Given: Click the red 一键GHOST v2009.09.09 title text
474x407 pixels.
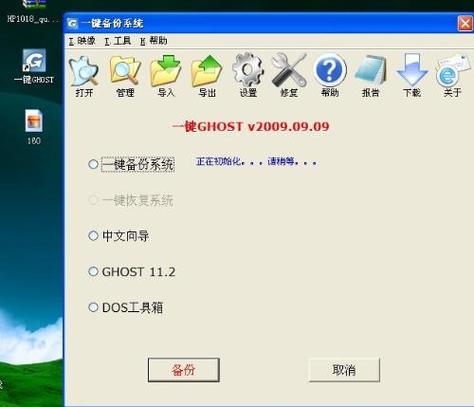Looking at the screenshot, I should click(x=251, y=127).
